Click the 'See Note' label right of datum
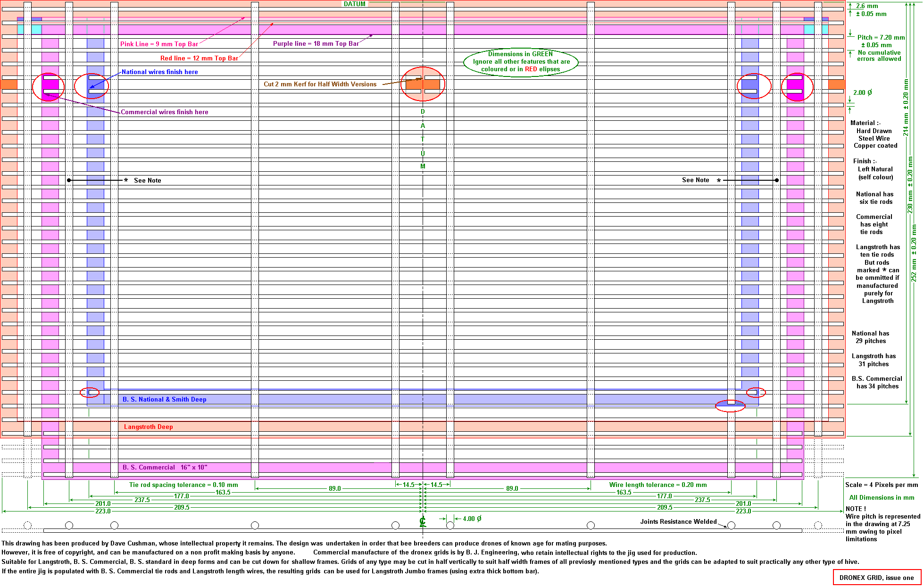924x587 pixels. tap(695, 180)
